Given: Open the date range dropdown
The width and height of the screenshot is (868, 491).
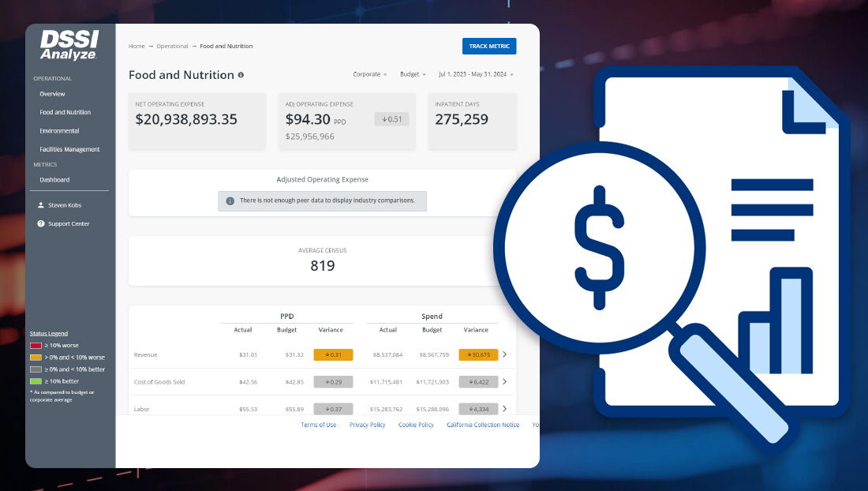Looking at the screenshot, I should coord(476,74).
